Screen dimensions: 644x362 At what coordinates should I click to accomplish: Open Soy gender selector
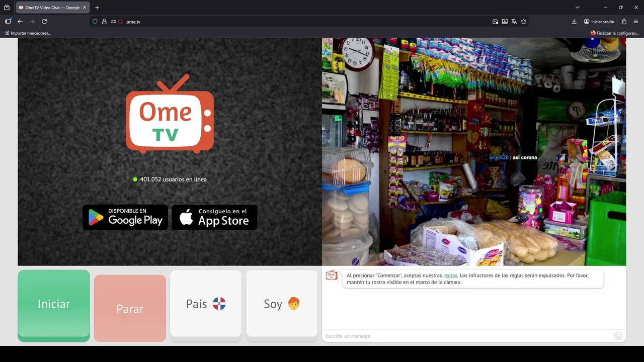282,304
